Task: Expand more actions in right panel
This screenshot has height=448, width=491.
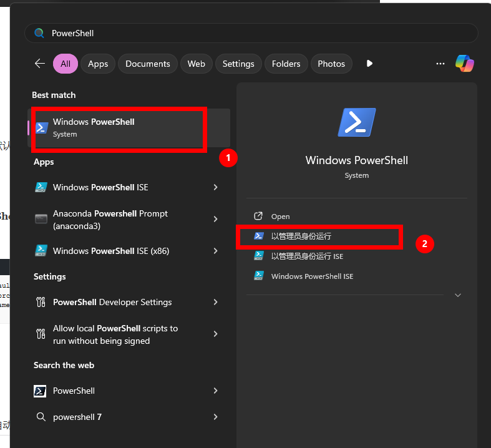Action: pyautogui.click(x=458, y=295)
